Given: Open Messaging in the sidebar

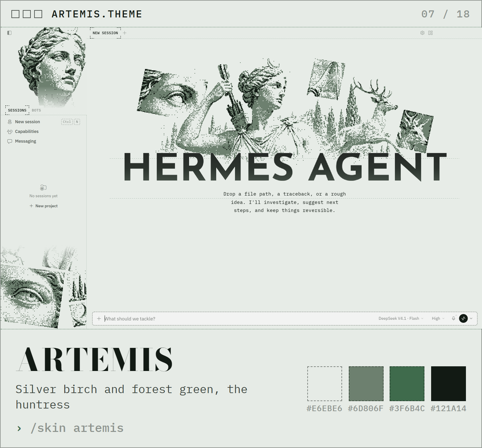Looking at the screenshot, I should point(44,141).
